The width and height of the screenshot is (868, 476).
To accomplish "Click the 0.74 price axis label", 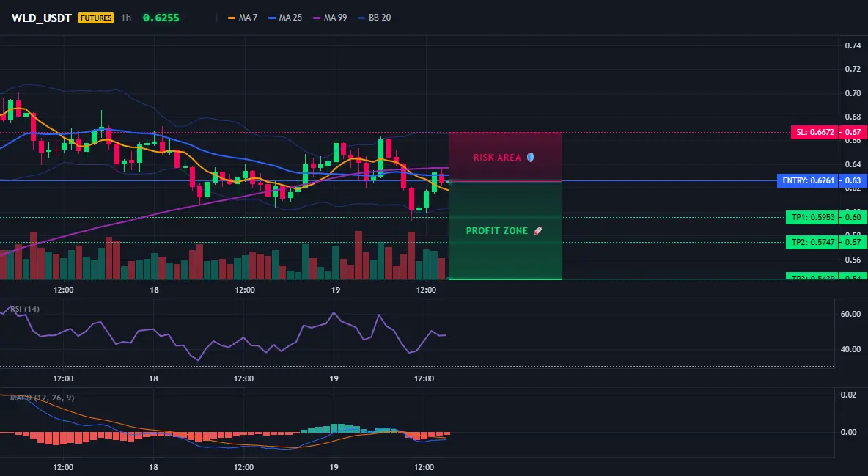I will pyautogui.click(x=853, y=45).
